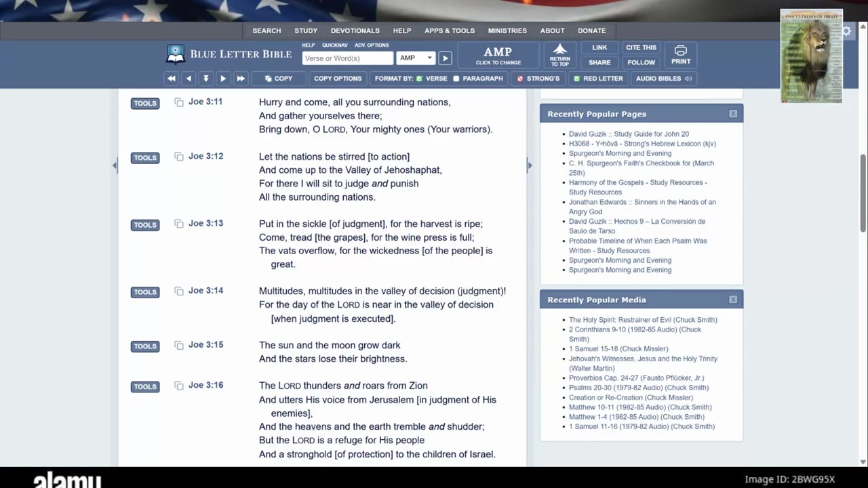
Task: Open Audio Bibles speaker button
Action: (x=664, y=79)
